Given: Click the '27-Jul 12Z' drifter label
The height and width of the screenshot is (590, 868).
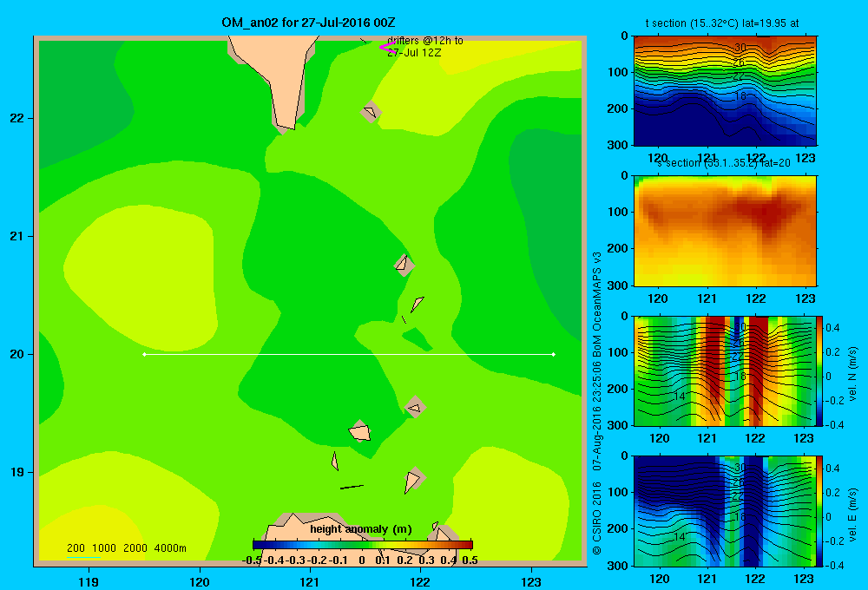Looking at the screenshot, I should pyautogui.click(x=414, y=53).
